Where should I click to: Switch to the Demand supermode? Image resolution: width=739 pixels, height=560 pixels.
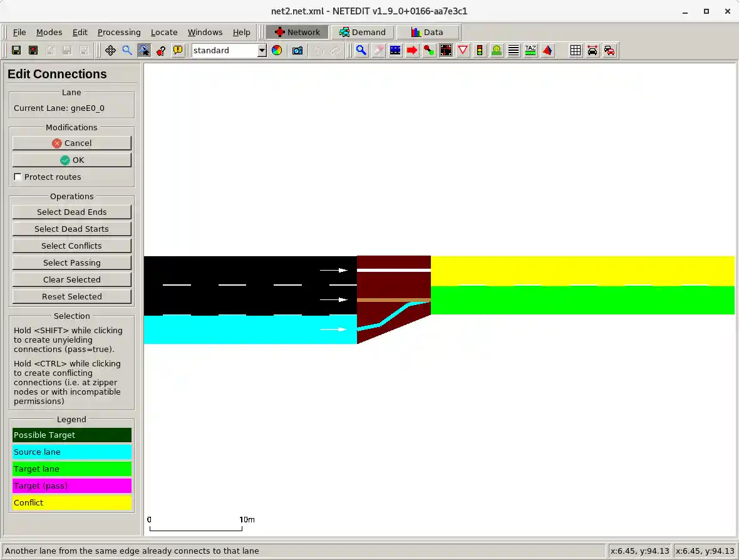click(x=363, y=33)
